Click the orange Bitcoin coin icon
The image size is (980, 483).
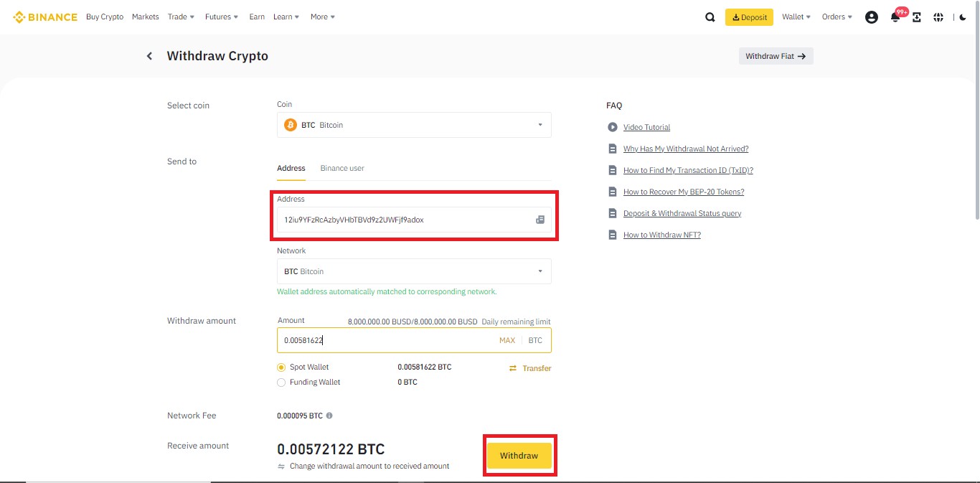click(291, 125)
